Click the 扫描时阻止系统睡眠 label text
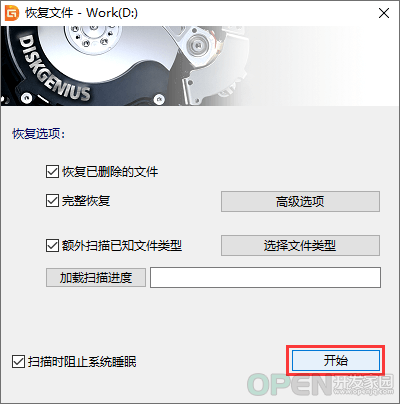 pos(82,362)
